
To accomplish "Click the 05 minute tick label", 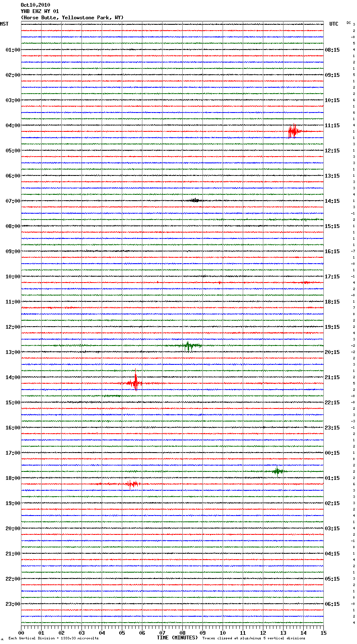I will (122, 633).
